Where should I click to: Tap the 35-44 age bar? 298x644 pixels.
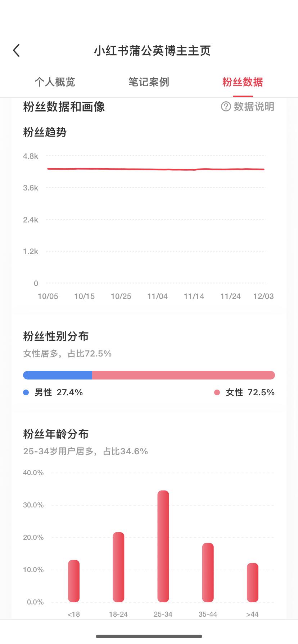coord(208,572)
